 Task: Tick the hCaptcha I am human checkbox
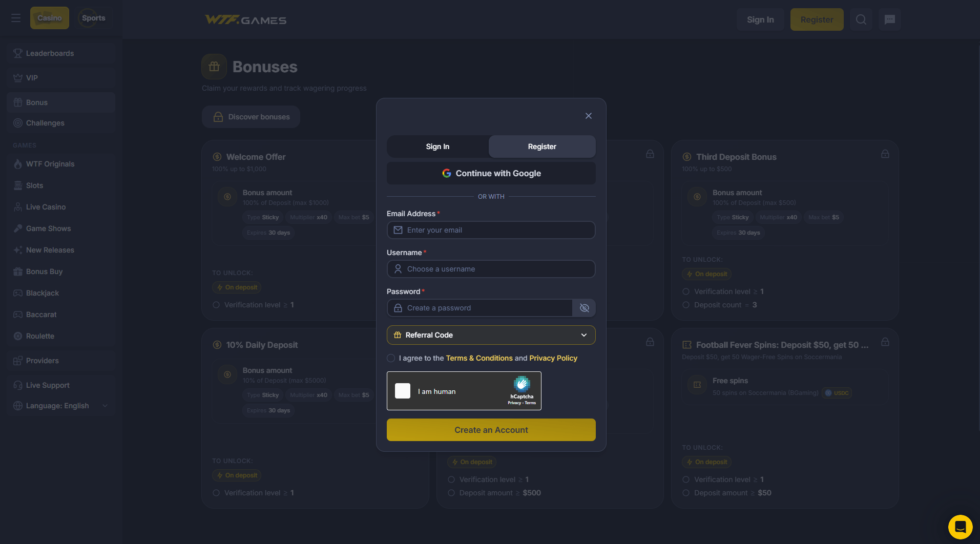tap(403, 391)
